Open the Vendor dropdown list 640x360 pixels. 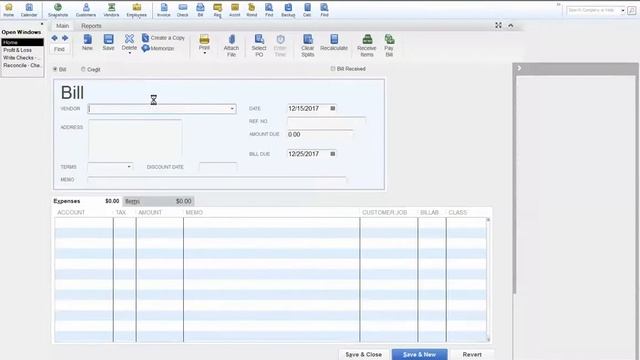(232, 109)
